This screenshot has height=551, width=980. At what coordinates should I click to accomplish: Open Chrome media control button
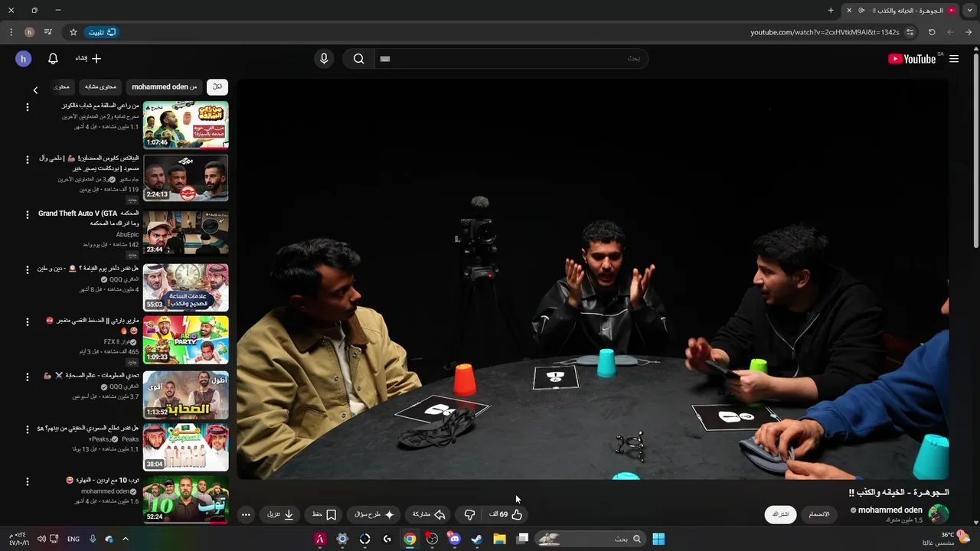coord(48,32)
